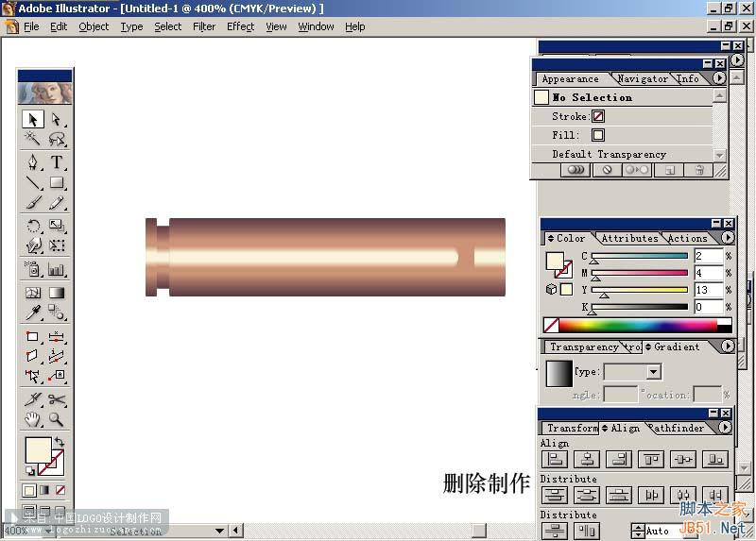Click the Cyan slider track

pyautogui.click(x=640, y=256)
